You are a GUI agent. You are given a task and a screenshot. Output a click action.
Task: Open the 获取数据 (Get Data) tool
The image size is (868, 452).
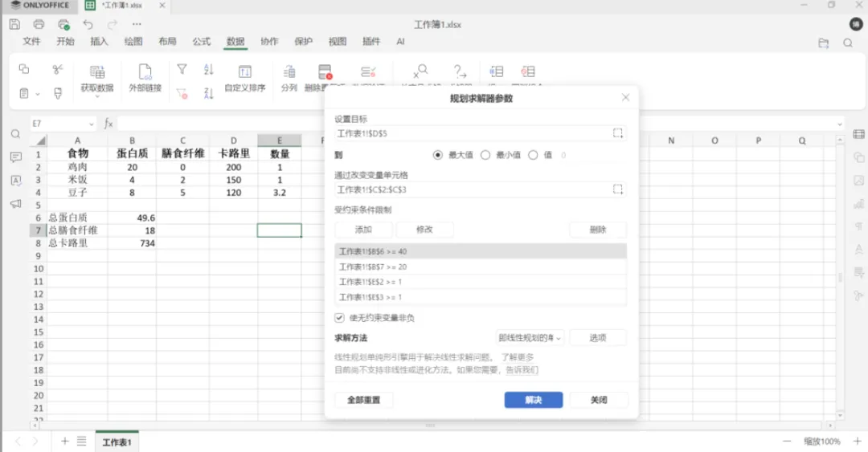click(x=97, y=78)
